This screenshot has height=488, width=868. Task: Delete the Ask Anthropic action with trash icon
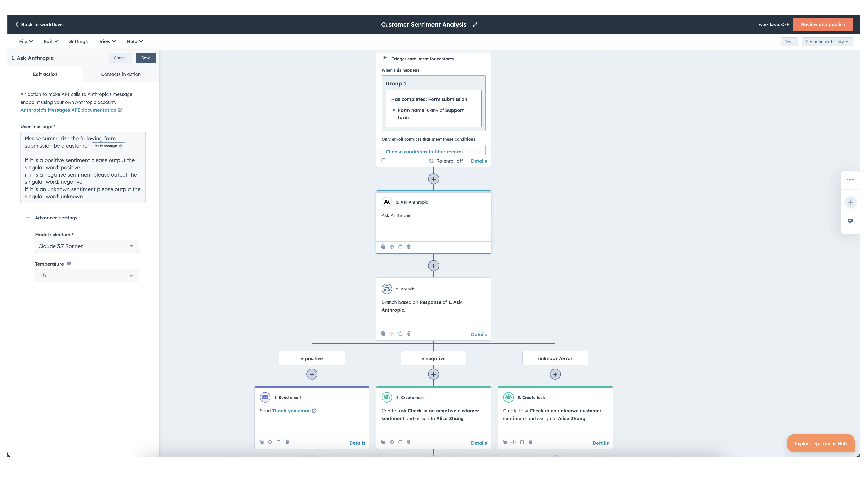pos(409,247)
